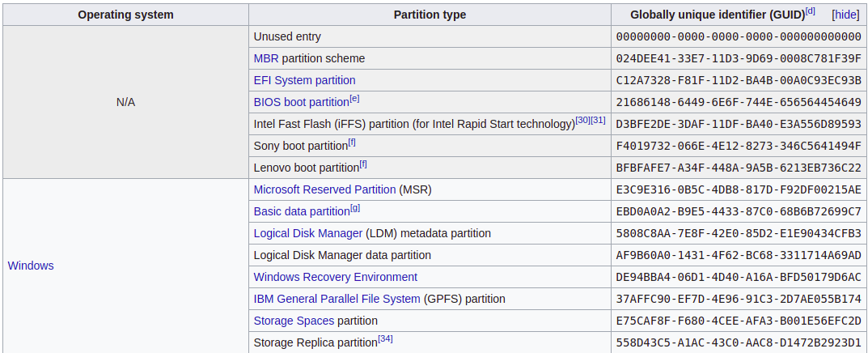Jump to footnote f after Sony boot partition
Image resolution: width=868 pixels, height=353 pixels.
pyautogui.click(x=352, y=142)
